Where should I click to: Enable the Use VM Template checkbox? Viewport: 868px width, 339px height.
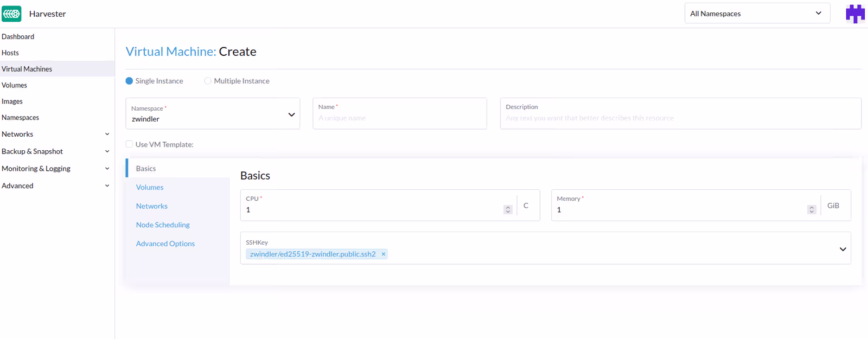(x=130, y=144)
